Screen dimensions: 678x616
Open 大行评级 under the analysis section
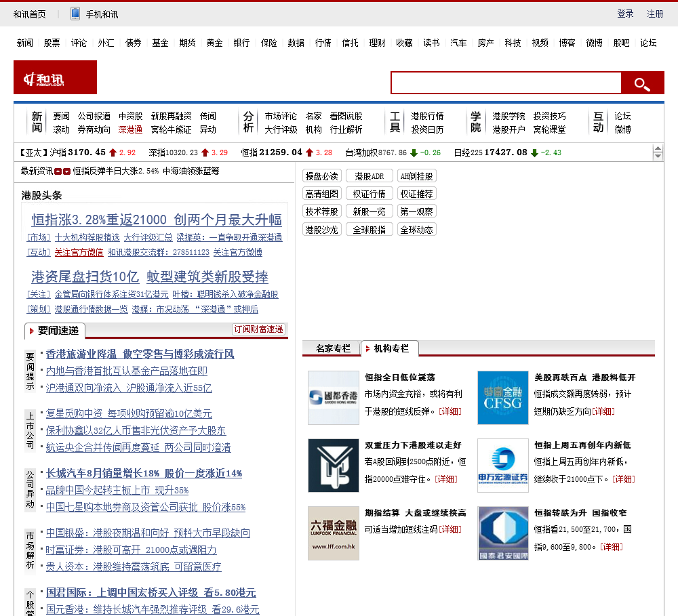pos(281,129)
